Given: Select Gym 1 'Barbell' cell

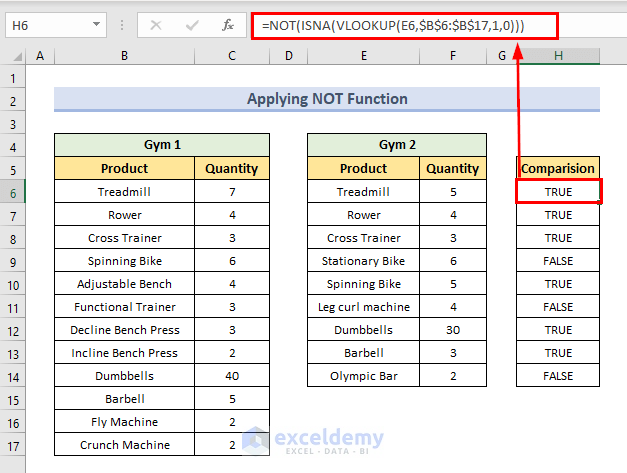Looking at the screenshot, I should pos(124,399).
